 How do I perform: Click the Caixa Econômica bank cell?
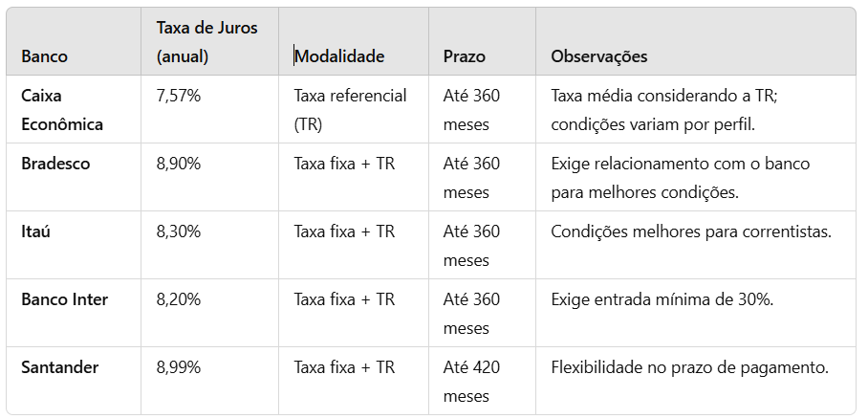tap(62, 110)
